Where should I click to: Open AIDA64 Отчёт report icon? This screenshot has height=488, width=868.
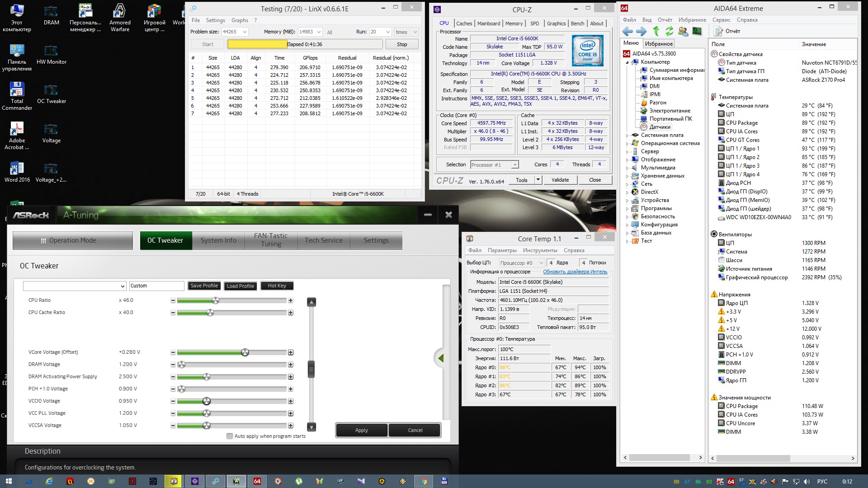coord(718,31)
